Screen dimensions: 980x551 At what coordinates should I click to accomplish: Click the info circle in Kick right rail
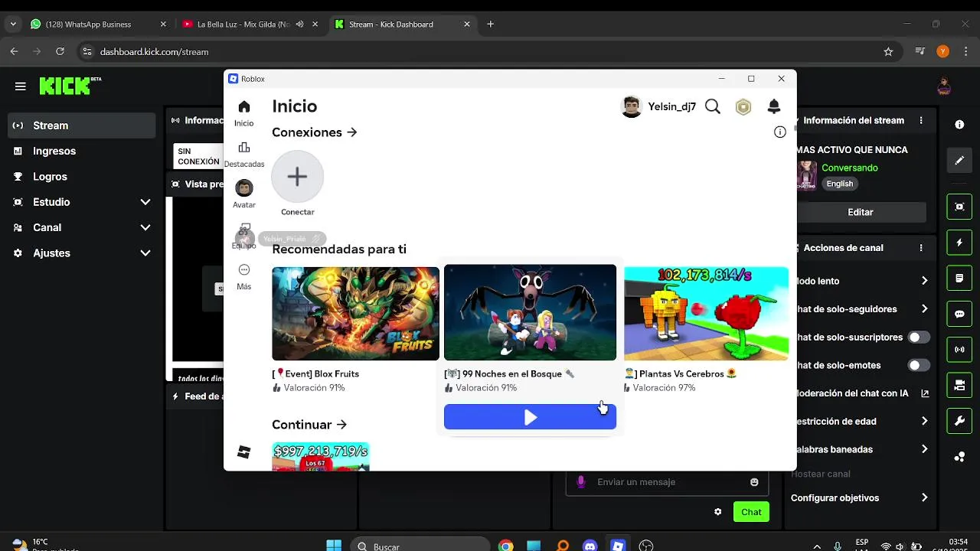pos(959,124)
